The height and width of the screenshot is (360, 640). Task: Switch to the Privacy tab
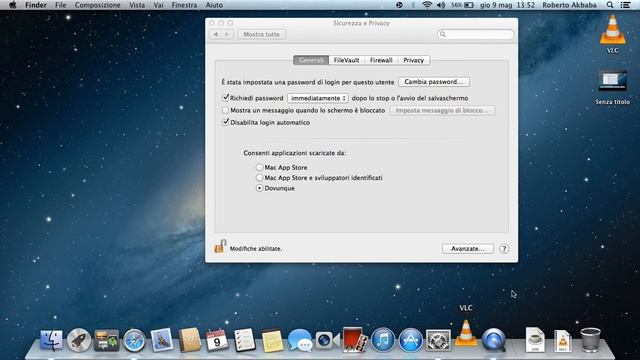pos(413,60)
